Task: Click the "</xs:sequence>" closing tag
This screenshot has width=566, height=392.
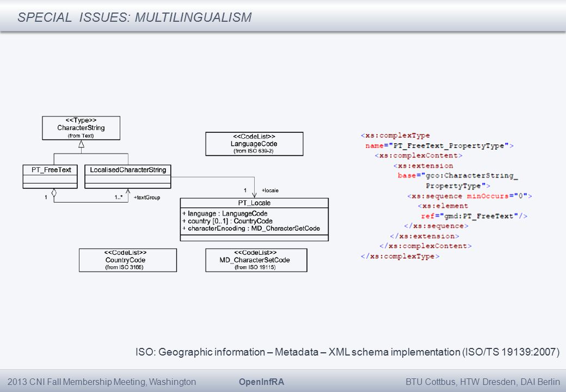Action: 436,226
